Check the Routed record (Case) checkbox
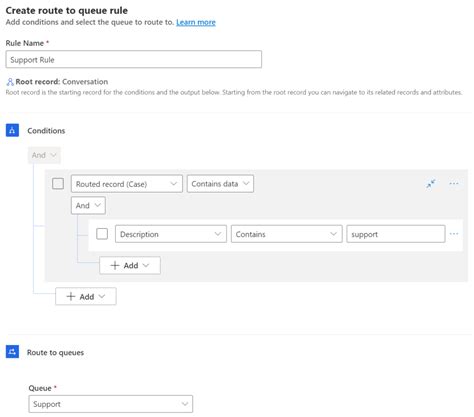The width and height of the screenshot is (474, 417). [58, 184]
